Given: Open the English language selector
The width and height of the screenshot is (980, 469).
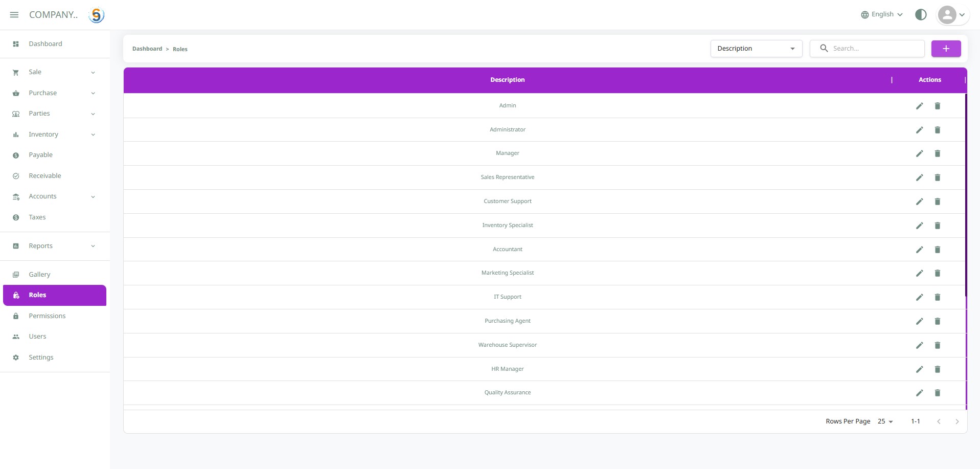Looking at the screenshot, I should coord(882,14).
